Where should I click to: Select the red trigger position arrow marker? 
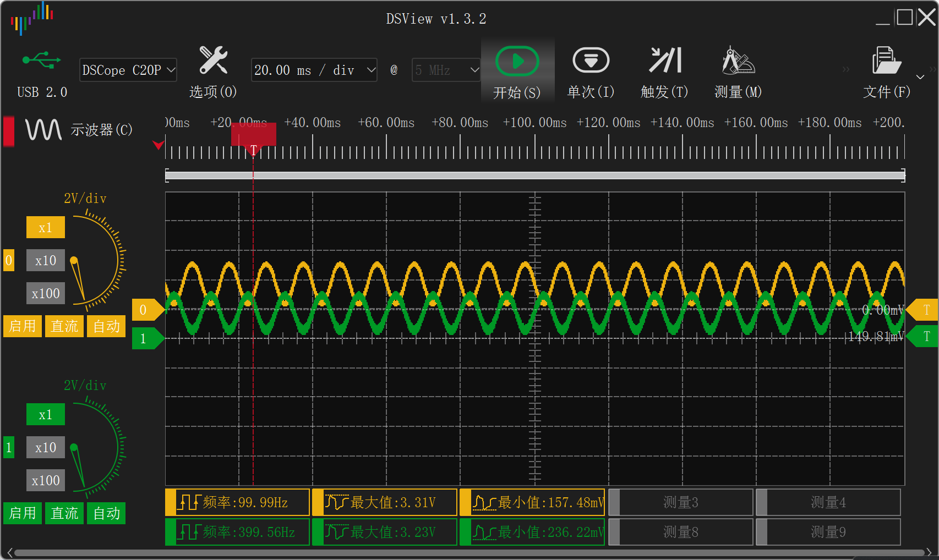pos(158,145)
